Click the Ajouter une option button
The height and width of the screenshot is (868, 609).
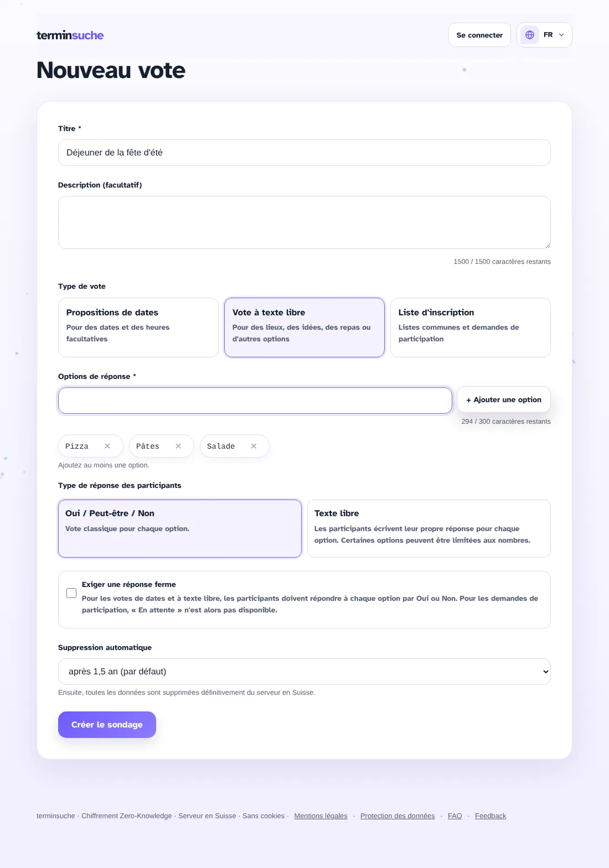[504, 399]
